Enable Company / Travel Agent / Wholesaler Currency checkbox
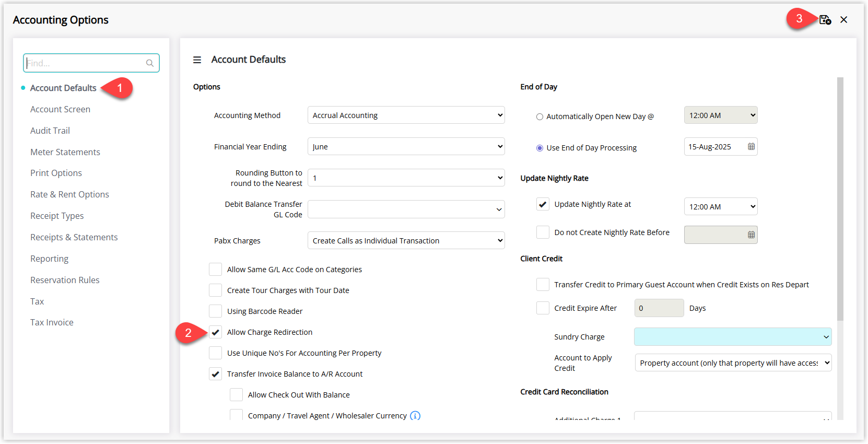The width and height of the screenshot is (868, 444). pos(236,416)
